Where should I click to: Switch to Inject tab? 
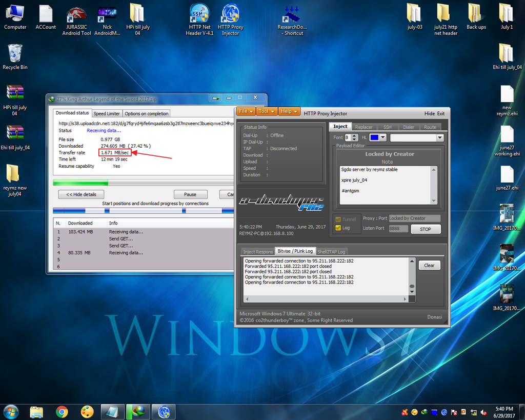[340, 126]
